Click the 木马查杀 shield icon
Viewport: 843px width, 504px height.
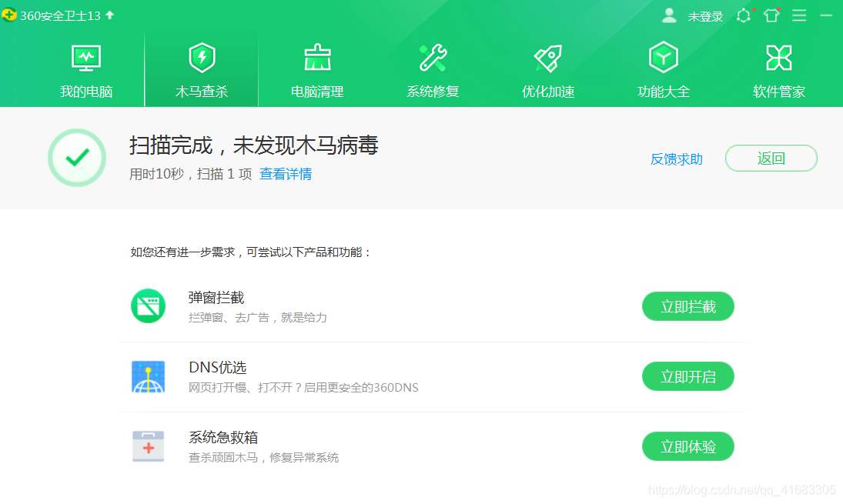coord(202,58)
